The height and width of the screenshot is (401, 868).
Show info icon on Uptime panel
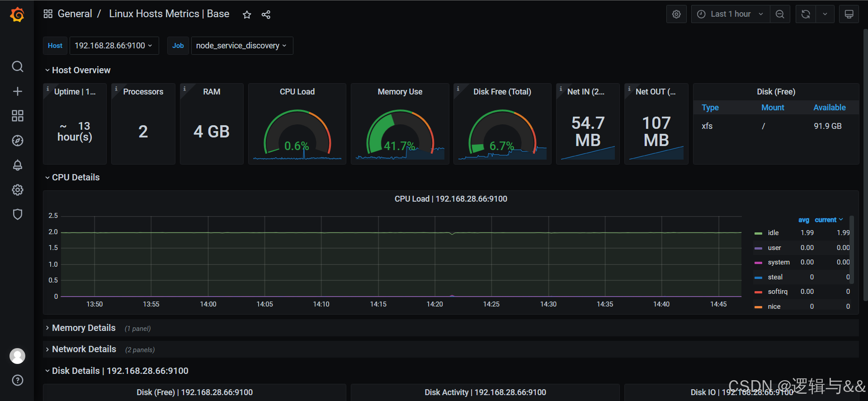(48, 89)
